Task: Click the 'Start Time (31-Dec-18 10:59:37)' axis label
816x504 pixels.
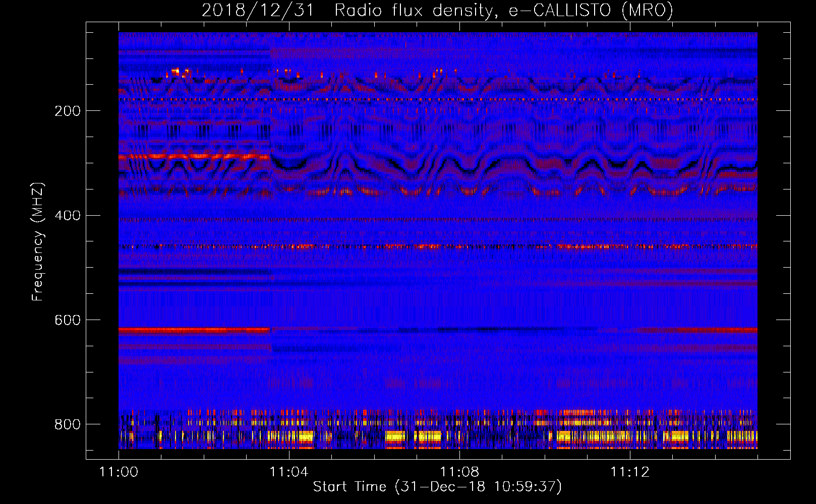Action: pos(437,487)
